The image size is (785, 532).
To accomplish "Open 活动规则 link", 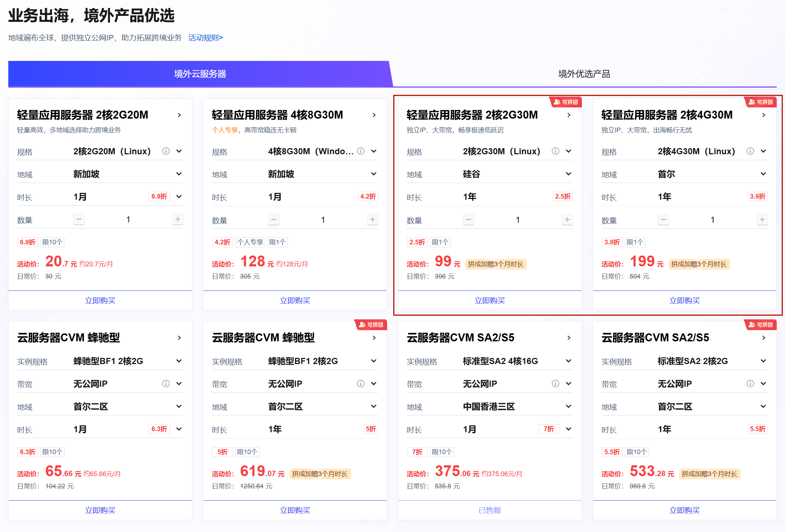I will point(205,38).
